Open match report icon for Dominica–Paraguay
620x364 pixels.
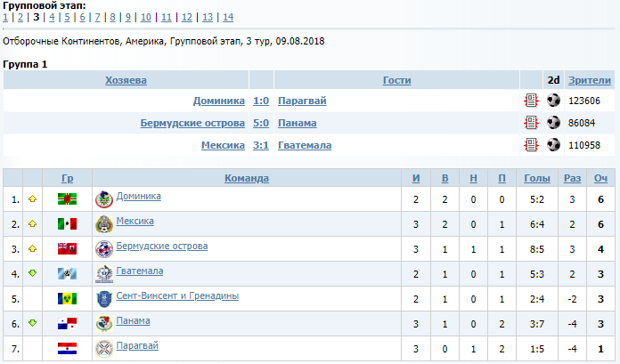(531, 101)
